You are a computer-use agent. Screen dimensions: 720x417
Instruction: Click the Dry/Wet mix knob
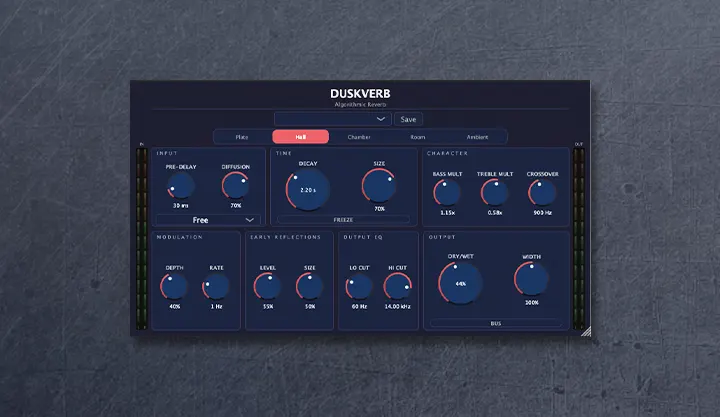(460, 283)
